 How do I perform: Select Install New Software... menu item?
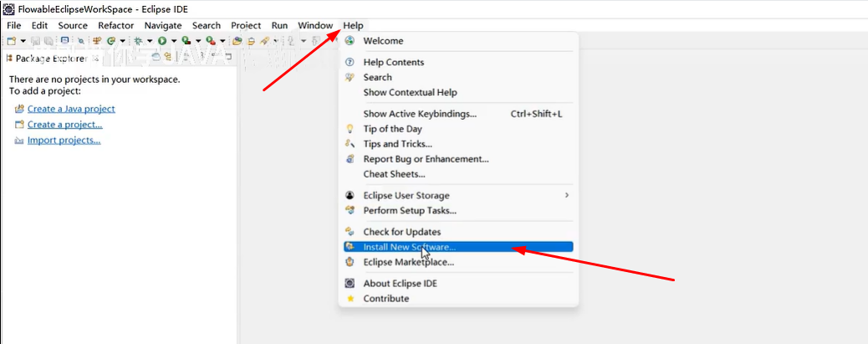pos(409,247)
